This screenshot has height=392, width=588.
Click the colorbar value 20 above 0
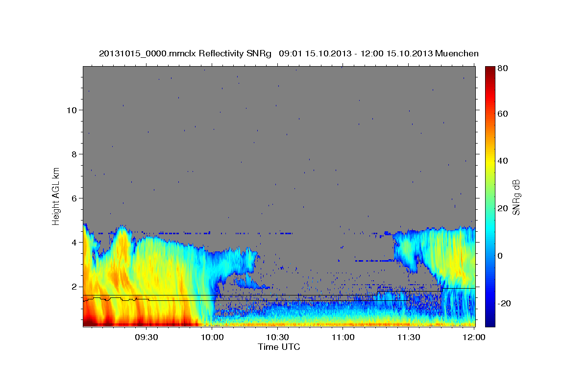[x=504, y=208]
